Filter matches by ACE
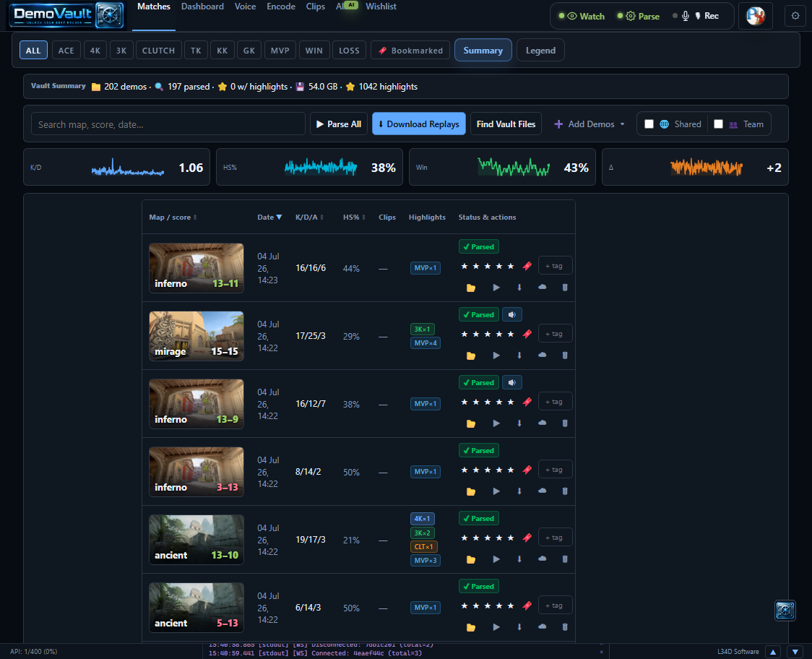This screenshot has width=812, height=659. pos(66,51)
